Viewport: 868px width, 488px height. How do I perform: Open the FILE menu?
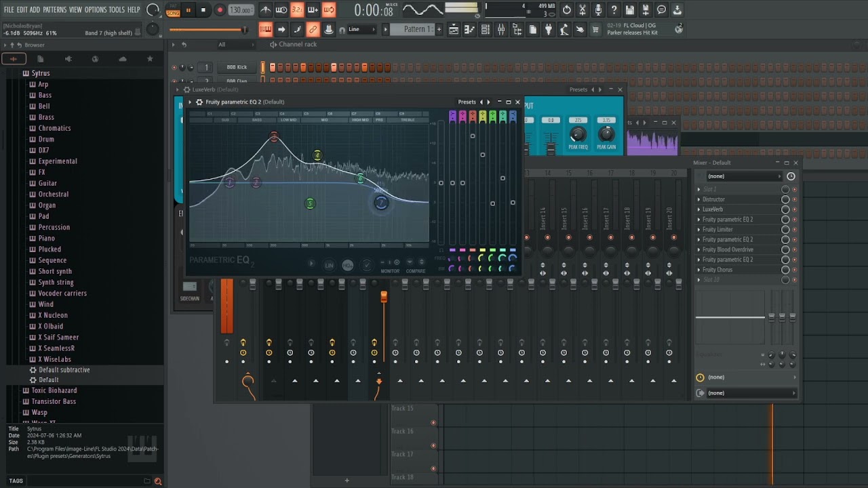click(9, 9)
